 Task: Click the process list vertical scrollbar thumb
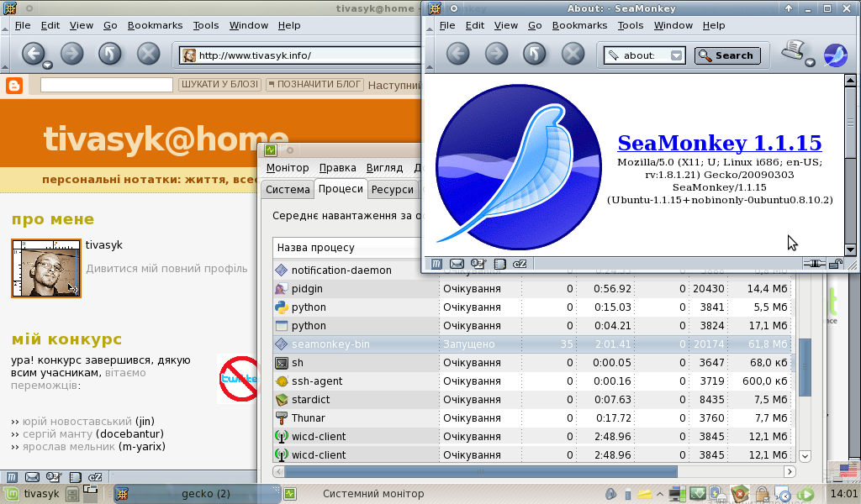805,367
